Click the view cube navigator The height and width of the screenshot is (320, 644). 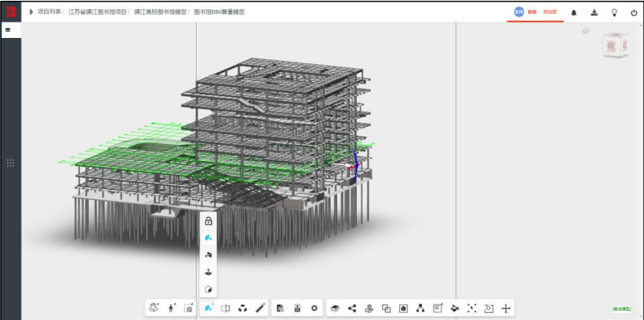pyautogui.click(x=615, y=45)
